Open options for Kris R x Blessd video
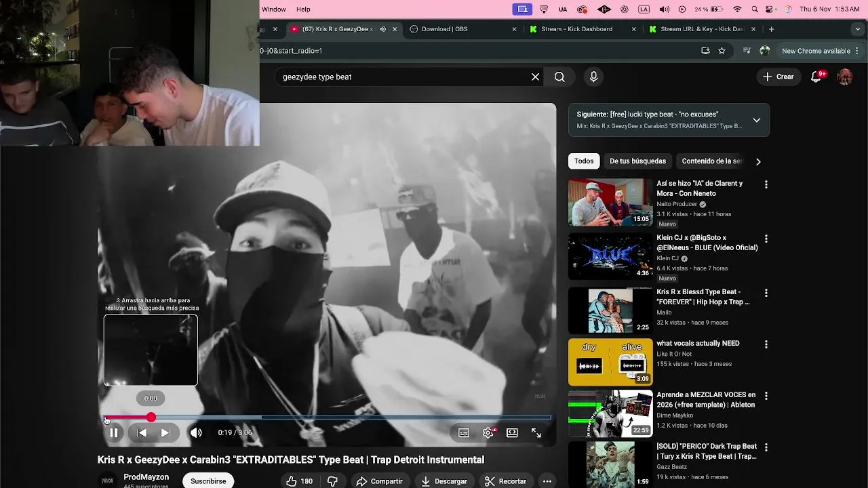 [x=766, y=293]
